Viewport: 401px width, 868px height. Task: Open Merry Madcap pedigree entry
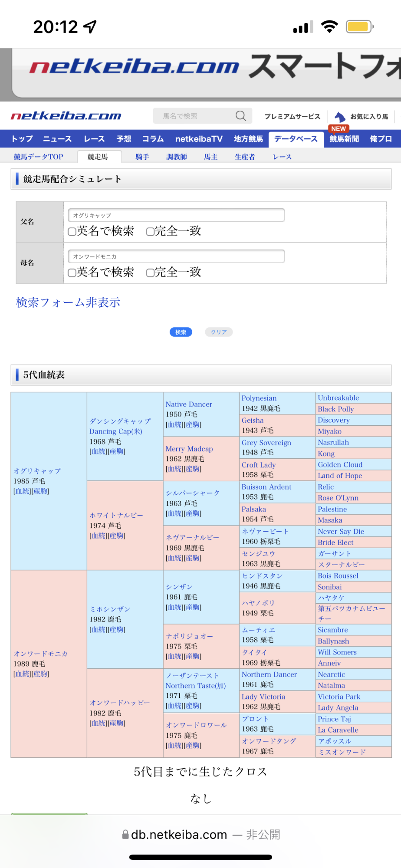point(189,449)
